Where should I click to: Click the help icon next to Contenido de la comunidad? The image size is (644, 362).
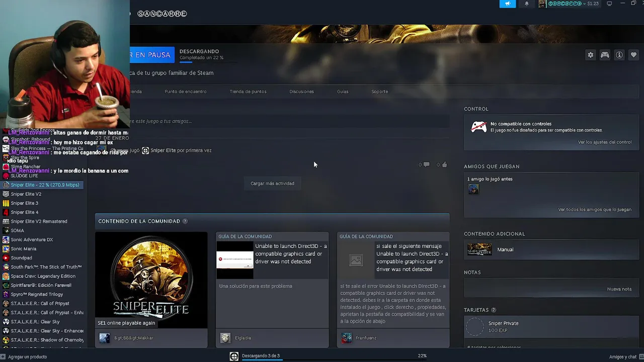[x=185, y=221]
